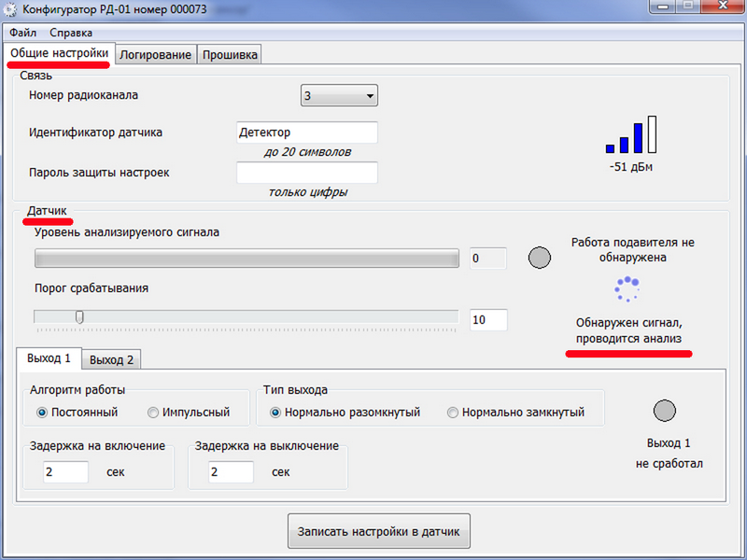
Task: Focus the Задержка на выключение seconds field
Action: point(231,472)
